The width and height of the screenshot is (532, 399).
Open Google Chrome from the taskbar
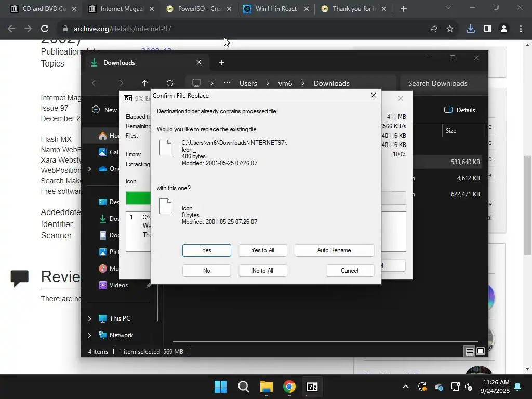pyautogui.click(x=289, y=387)
